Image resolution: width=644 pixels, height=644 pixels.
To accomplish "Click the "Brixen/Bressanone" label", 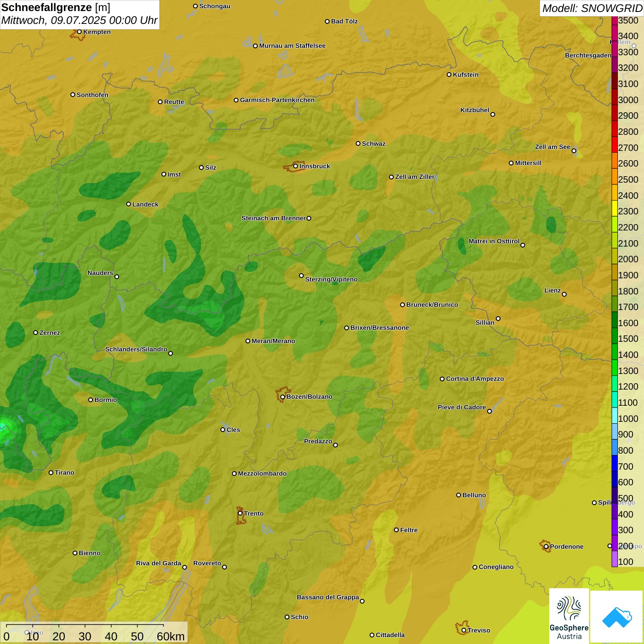I will click(x=379, y=328).
